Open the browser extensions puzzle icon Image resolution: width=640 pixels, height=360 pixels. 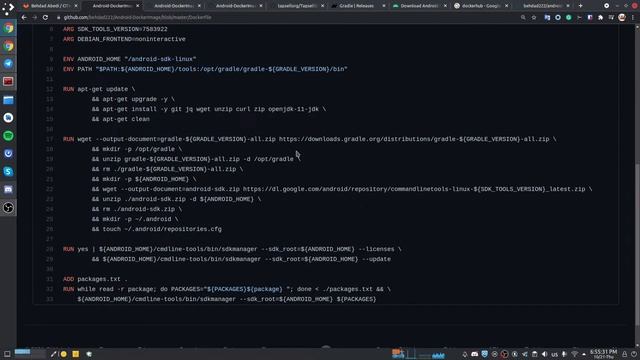pos(600,18)
